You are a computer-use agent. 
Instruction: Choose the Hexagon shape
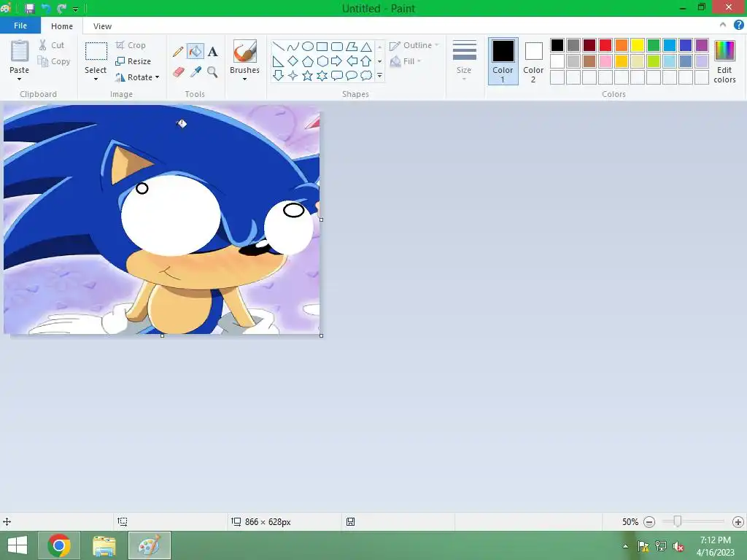pos(322,61)
